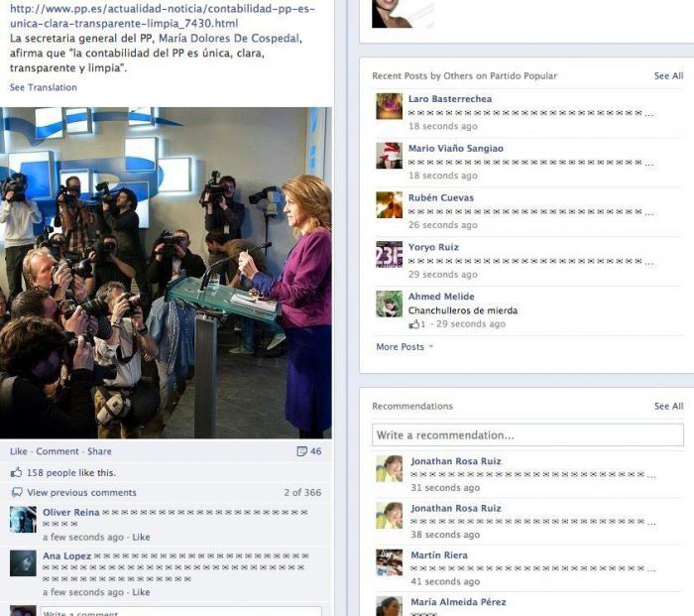Click the Write a recommendation field
The width and height of the screenshot is (694, 616).
tap(527, 434)
